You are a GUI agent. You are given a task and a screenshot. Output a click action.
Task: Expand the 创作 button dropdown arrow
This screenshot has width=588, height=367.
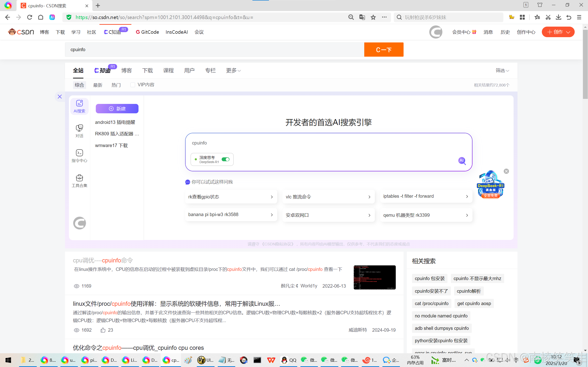(x=568, y=32)
